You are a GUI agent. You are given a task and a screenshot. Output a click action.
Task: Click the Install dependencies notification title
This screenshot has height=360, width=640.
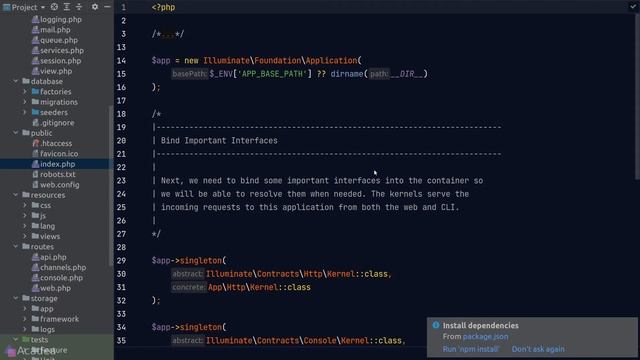481,325
